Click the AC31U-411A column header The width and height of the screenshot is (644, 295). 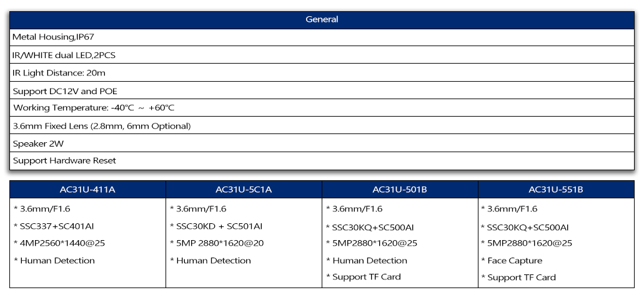pyautogui.click(x=87, y=190)
